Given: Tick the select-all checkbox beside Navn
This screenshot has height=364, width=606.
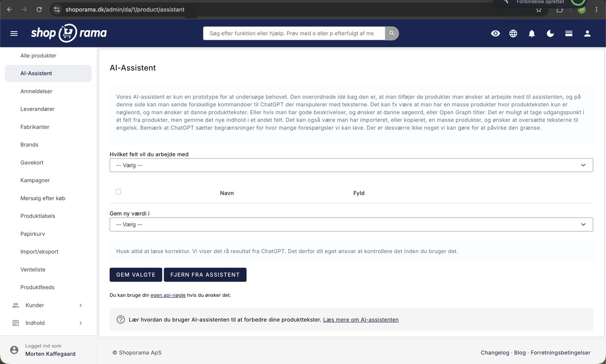Looking at the screenshot, I should pos(119,192).
